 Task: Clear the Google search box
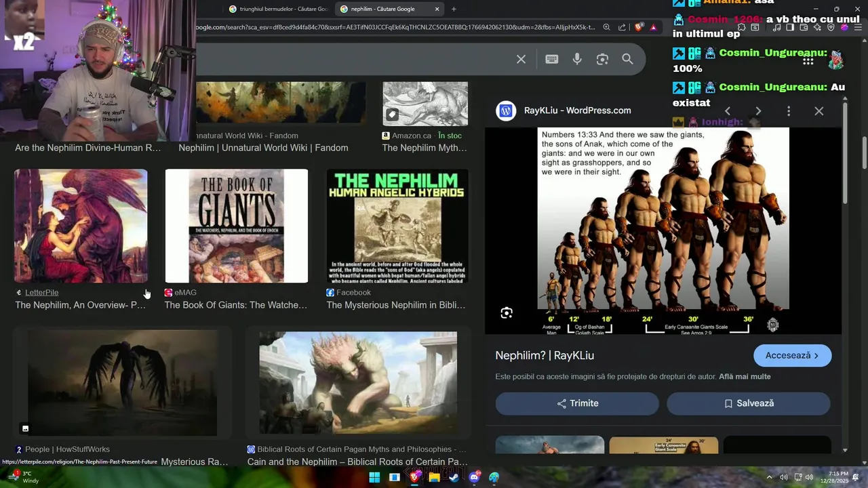tap(521, 60)
